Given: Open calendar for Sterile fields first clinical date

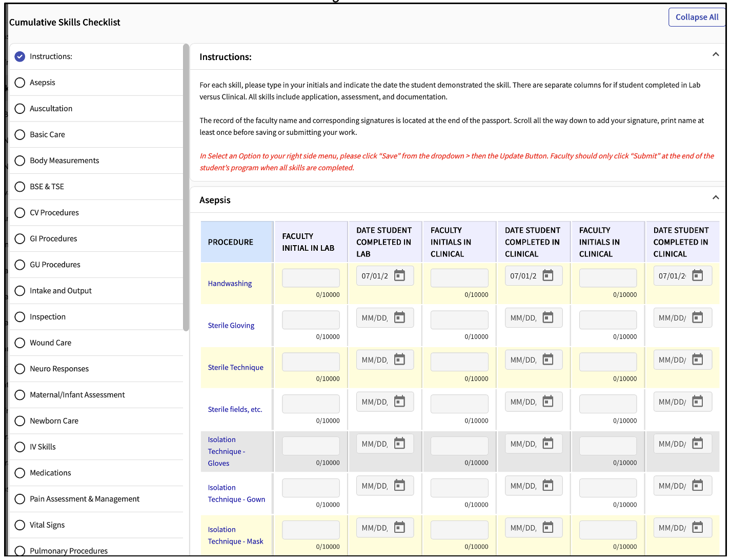Looking at the screenshot, I should click(x=548, y=402).
